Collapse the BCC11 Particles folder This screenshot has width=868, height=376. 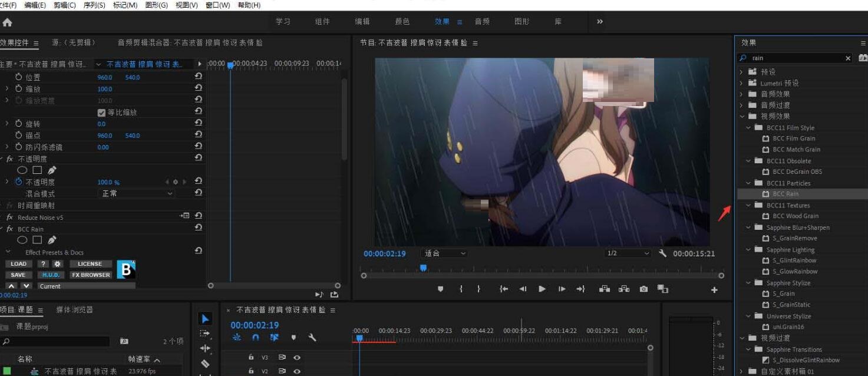point(748,183)
